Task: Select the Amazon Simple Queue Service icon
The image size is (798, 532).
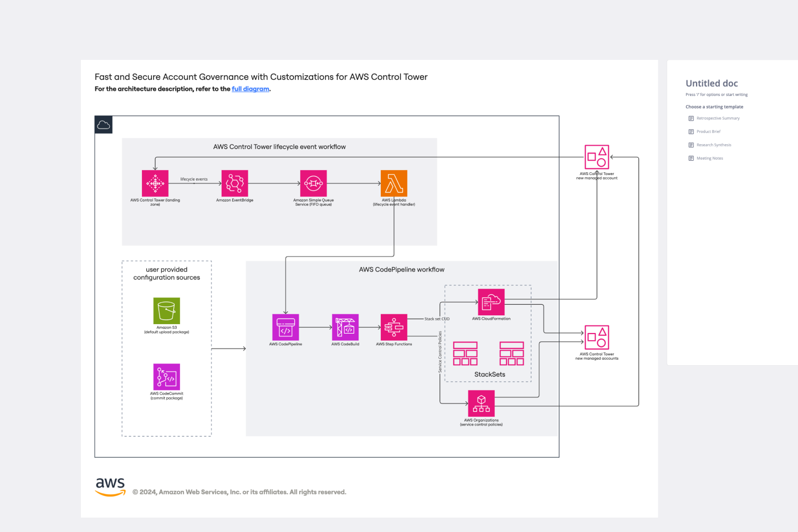Action: click(x=314, y=183)
